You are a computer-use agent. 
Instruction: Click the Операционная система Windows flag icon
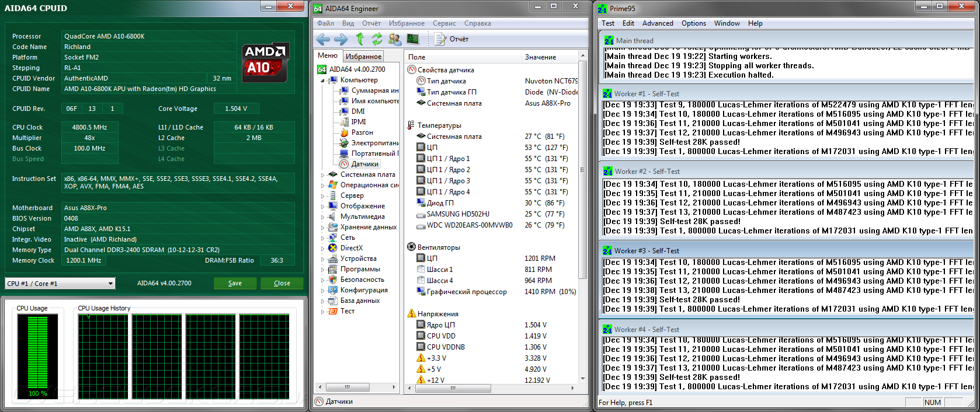(x=333, y=185)
